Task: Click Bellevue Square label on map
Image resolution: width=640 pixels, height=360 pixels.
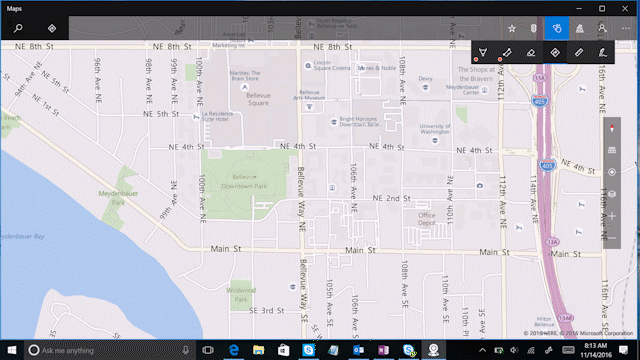Action: point(258,99)
